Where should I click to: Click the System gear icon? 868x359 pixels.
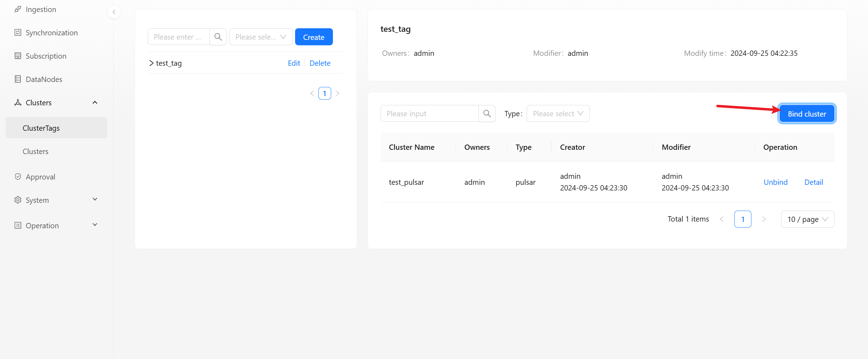tap(18, 200)
